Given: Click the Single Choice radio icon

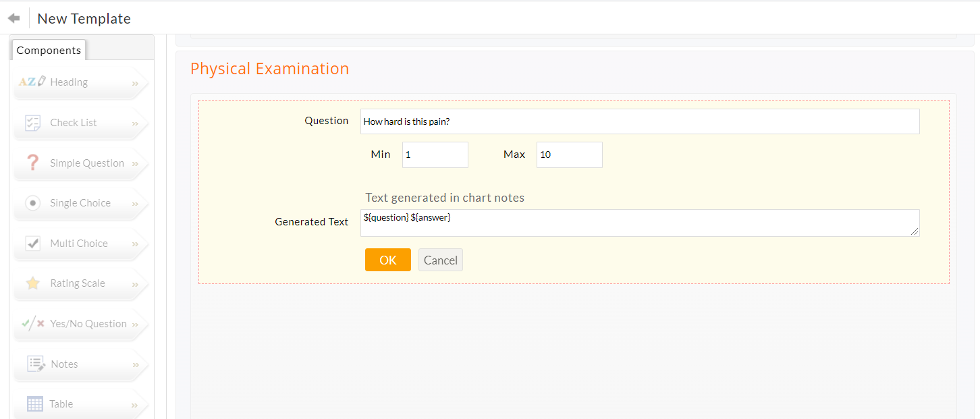Looking at the screenshot, I should coord(32,202).
